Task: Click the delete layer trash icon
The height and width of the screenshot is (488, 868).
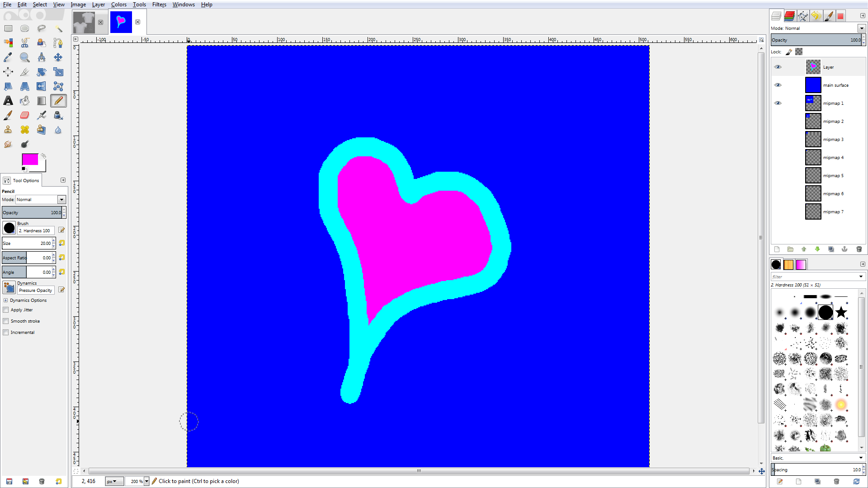Action: pos(859,249)
